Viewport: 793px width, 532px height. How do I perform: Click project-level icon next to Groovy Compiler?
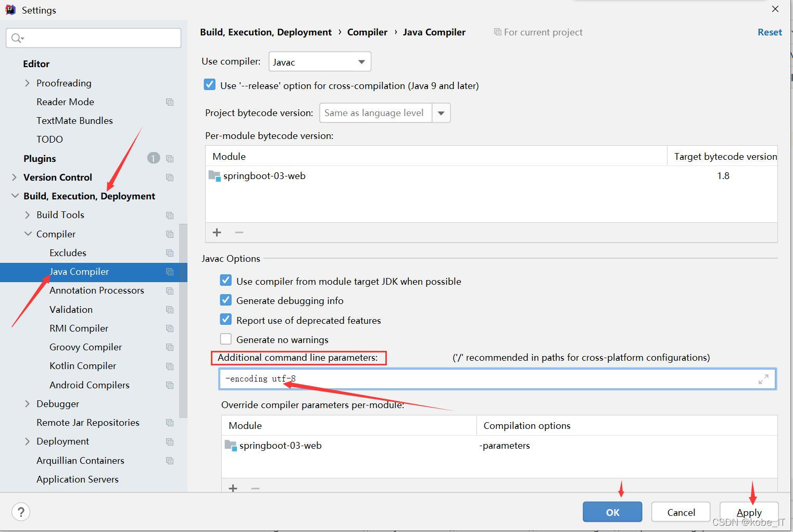170,347
